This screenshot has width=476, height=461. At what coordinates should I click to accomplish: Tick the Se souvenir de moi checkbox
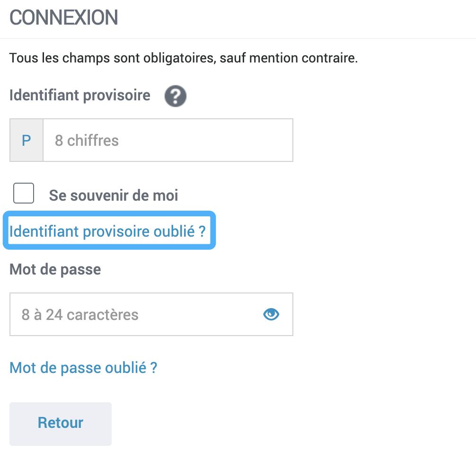click(24, 194)
